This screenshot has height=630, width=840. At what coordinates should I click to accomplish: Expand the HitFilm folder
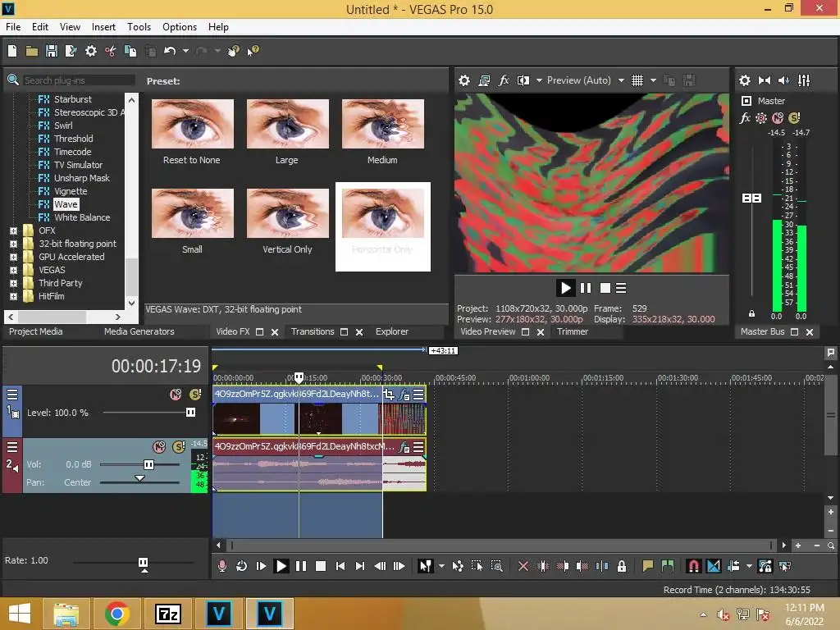13,296
